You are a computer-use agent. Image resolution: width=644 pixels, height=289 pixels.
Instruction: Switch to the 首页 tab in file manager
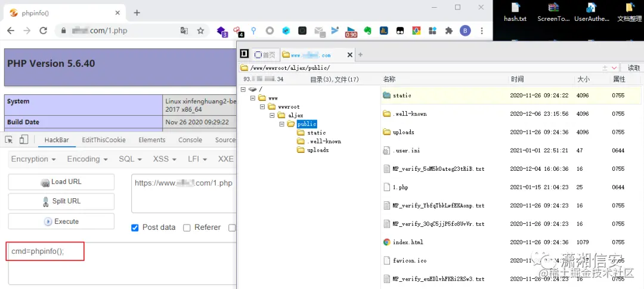(265, 55)
